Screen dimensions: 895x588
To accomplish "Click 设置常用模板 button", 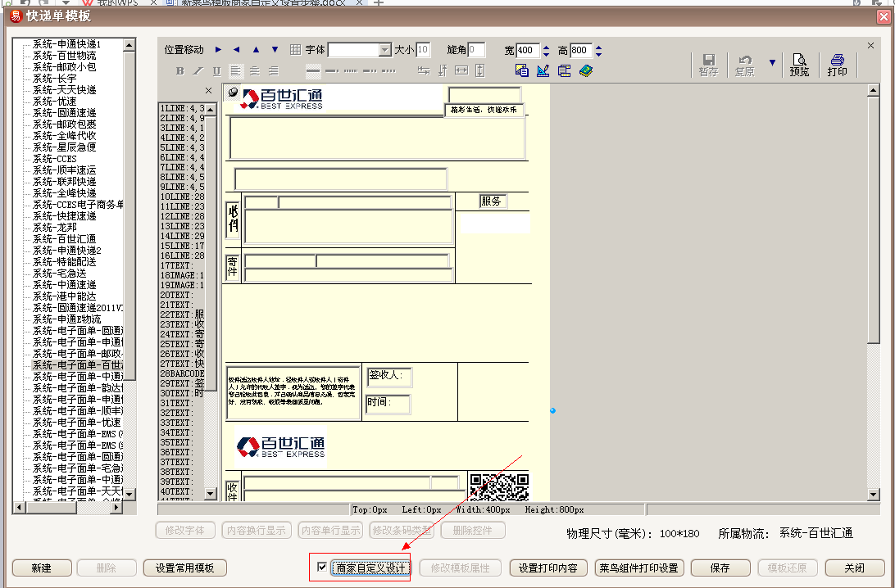I will click(185, 568).
